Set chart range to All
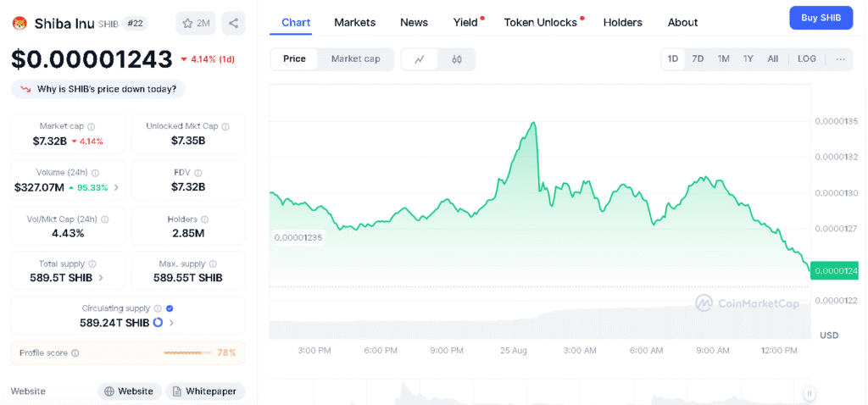The image size is (868, 405). 773,59
